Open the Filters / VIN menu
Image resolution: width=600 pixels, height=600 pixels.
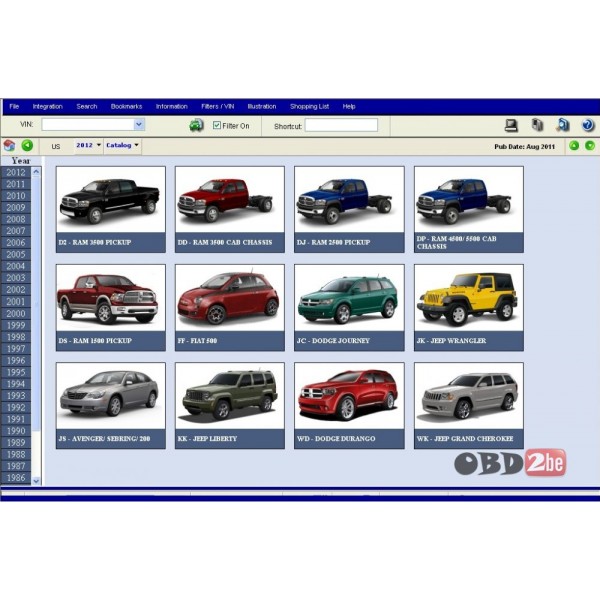tap(218, 106)
